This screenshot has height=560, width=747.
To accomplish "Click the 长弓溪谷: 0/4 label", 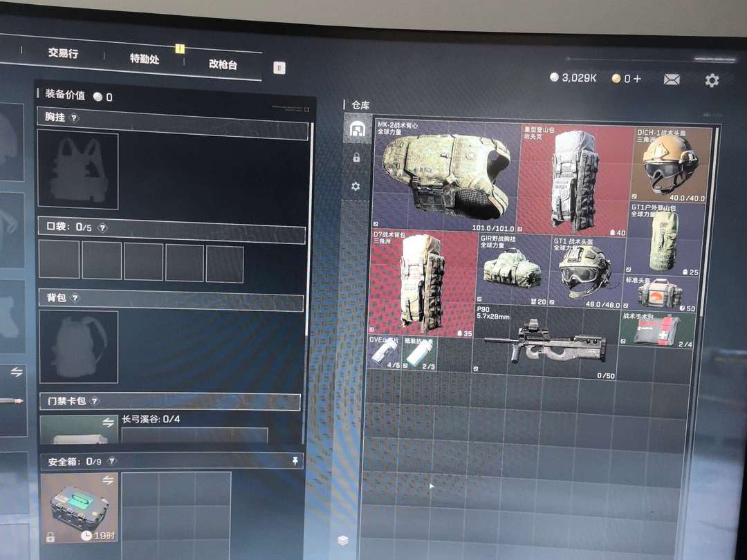I will point(151,420).
